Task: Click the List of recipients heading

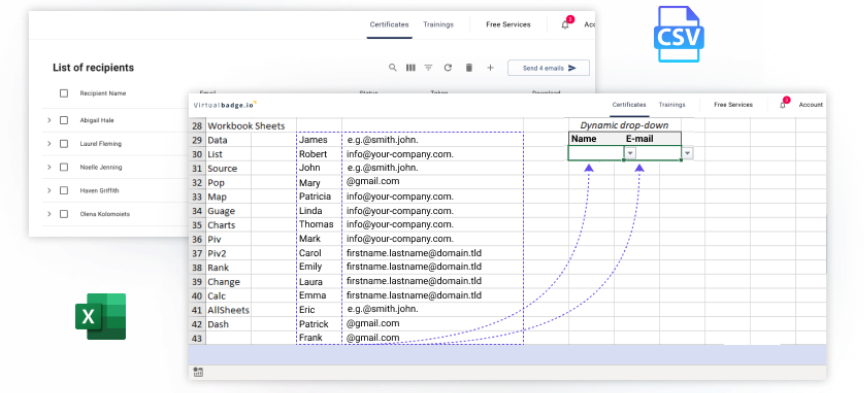Action: pos(93,68)
